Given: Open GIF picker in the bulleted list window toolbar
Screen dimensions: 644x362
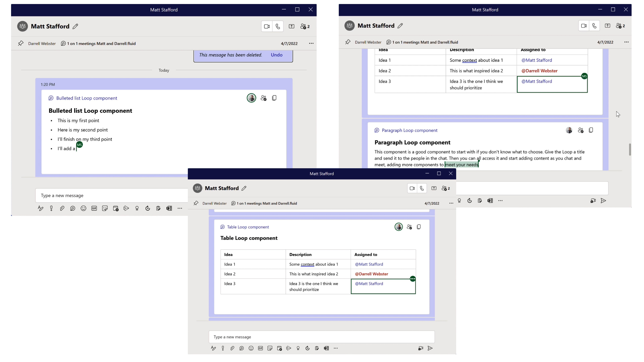Looking at the screenshot, I should click(x=94, y=208).
